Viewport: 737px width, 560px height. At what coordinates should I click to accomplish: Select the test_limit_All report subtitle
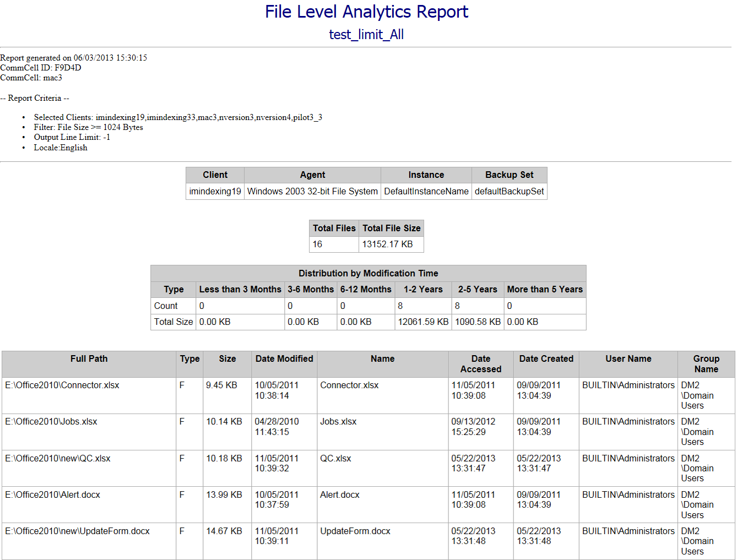pyautogui.click(x=366, y=35)
